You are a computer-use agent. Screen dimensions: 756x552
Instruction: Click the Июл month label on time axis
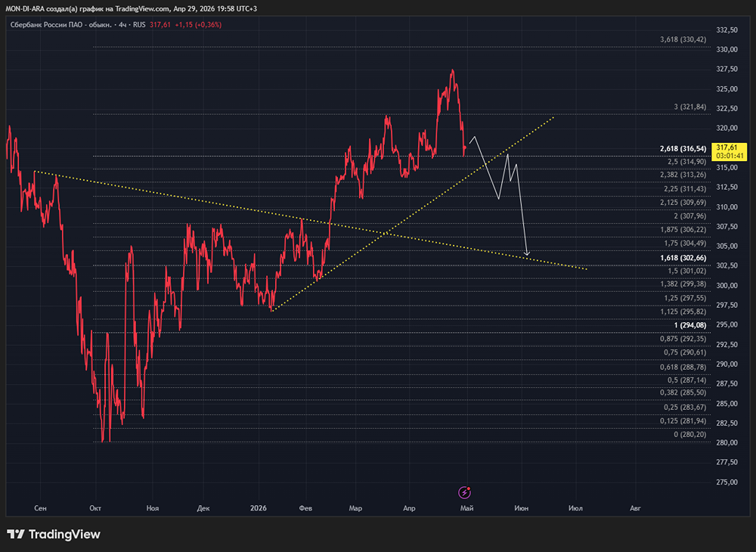(575, 508)
